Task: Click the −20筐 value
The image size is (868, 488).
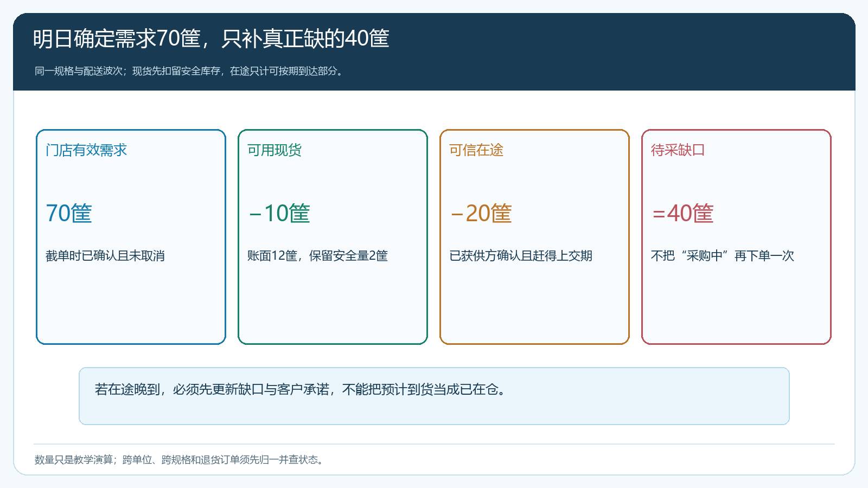Action: point(481,213)
